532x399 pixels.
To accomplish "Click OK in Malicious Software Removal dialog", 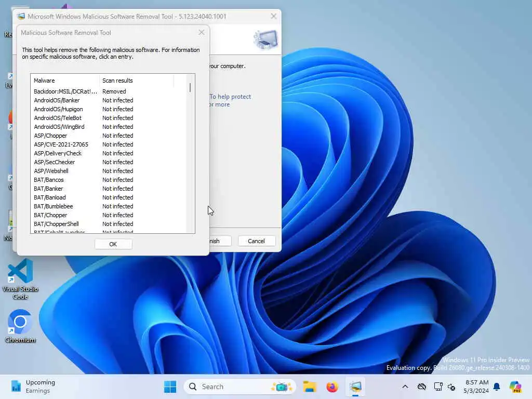I will coord(113,244).
